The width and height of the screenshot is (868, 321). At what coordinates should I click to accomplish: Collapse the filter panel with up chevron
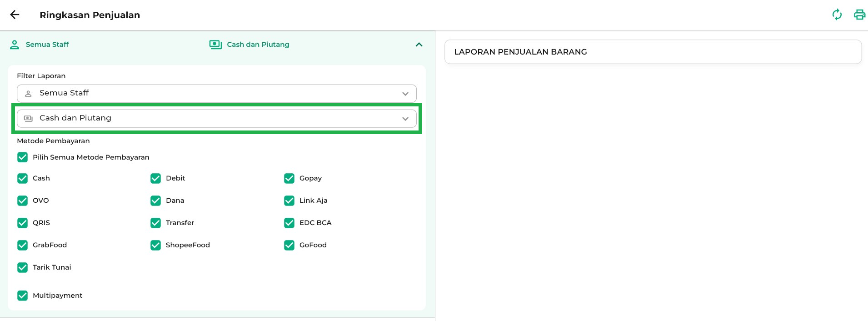(x=419, y=45)
